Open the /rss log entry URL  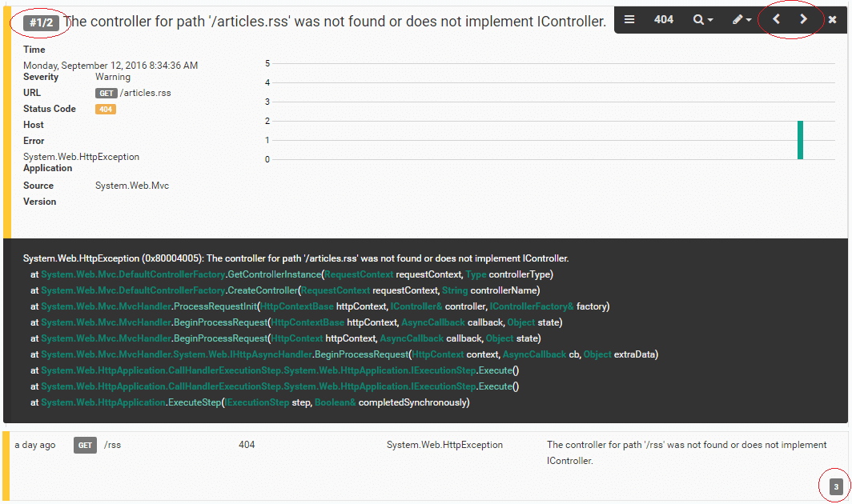(x=111, y=445)
